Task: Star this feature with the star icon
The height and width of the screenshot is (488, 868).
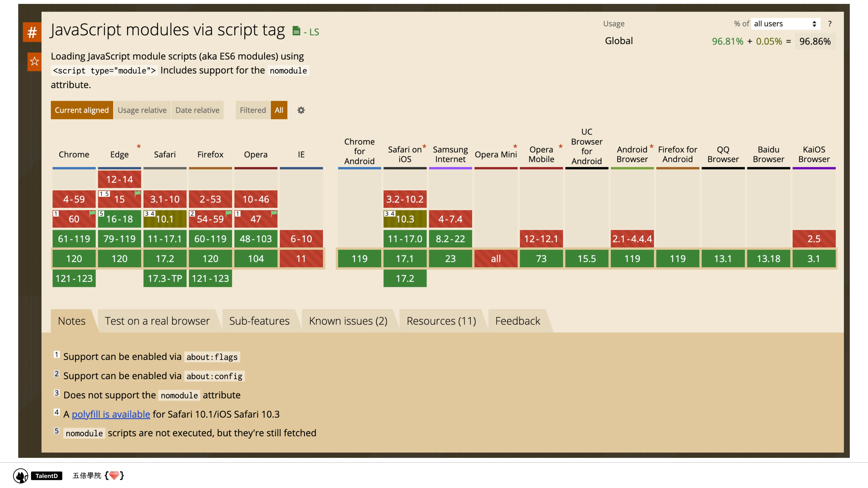Action: coord(34,62)
